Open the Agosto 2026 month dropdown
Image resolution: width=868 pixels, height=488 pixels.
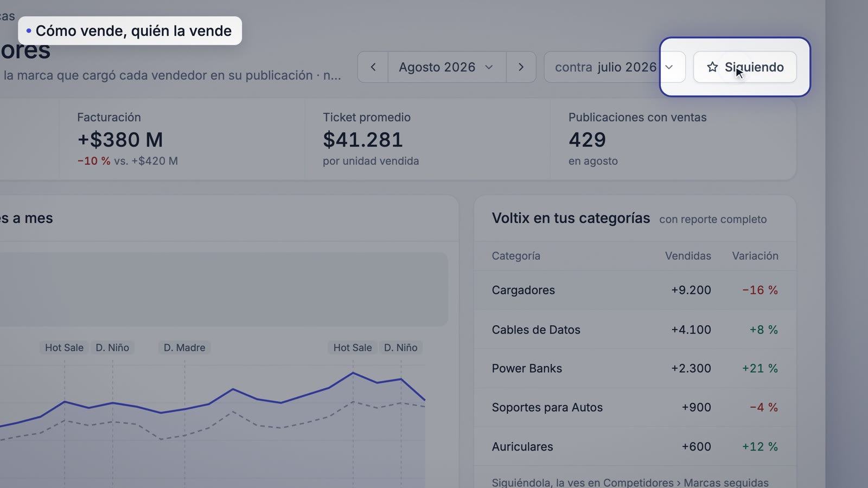[x=447, y=67]
